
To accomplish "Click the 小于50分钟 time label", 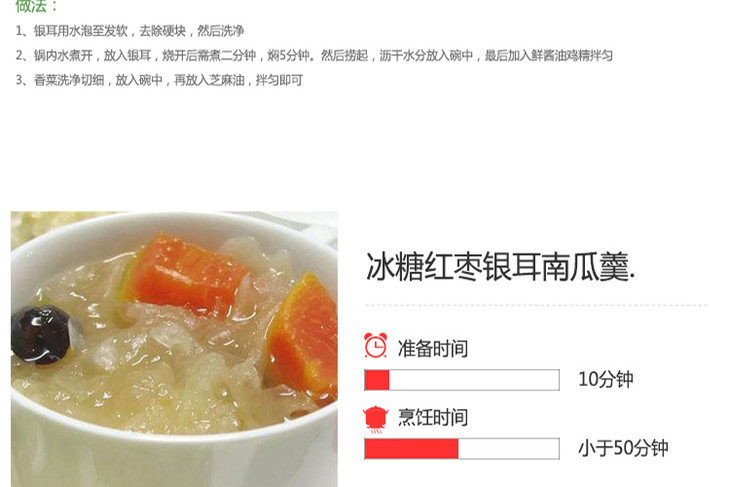I will click(x=623, y=449).
